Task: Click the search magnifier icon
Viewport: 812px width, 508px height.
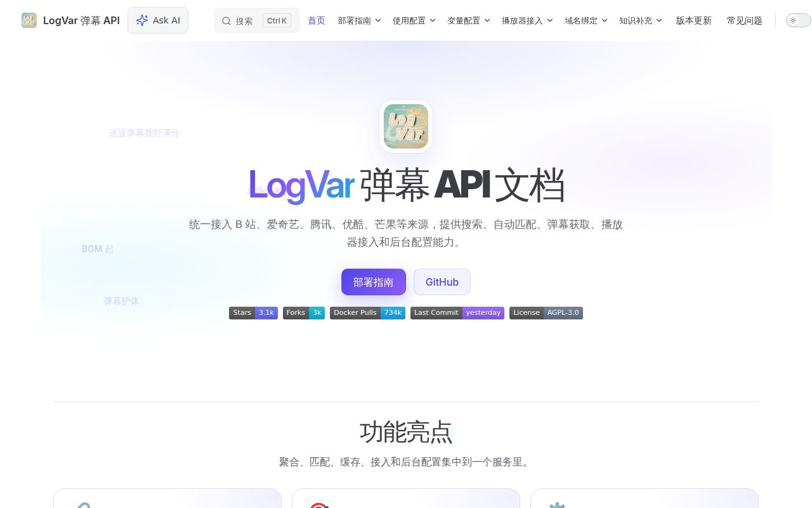Action: point(226,21)
